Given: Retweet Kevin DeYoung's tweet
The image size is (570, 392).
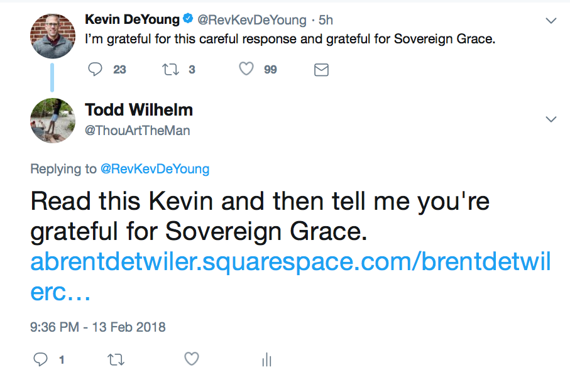Looking at the screenshot, I should click(171, 69).
